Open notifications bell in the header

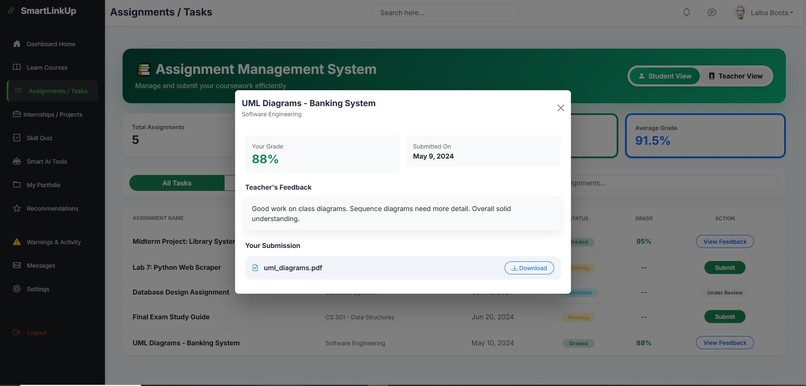point(686,12)
